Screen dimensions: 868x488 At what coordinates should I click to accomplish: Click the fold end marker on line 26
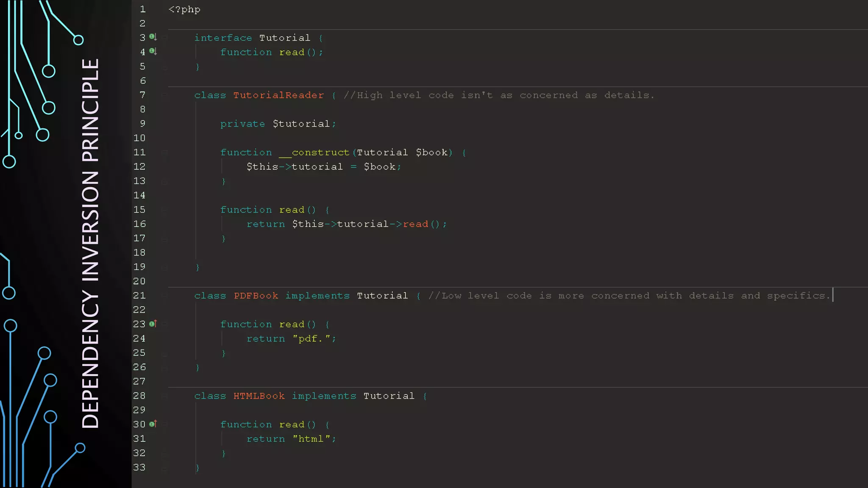coord(164,368)
